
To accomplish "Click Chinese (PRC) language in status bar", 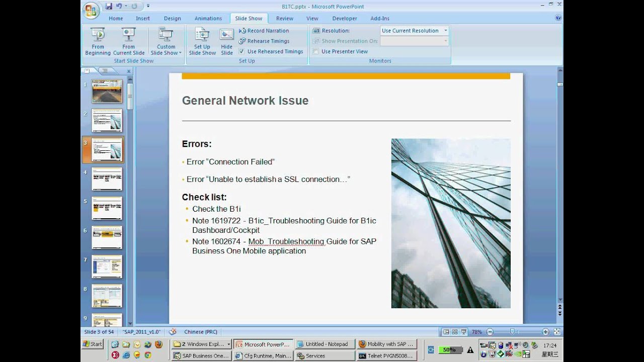I will tap(201, 332).
